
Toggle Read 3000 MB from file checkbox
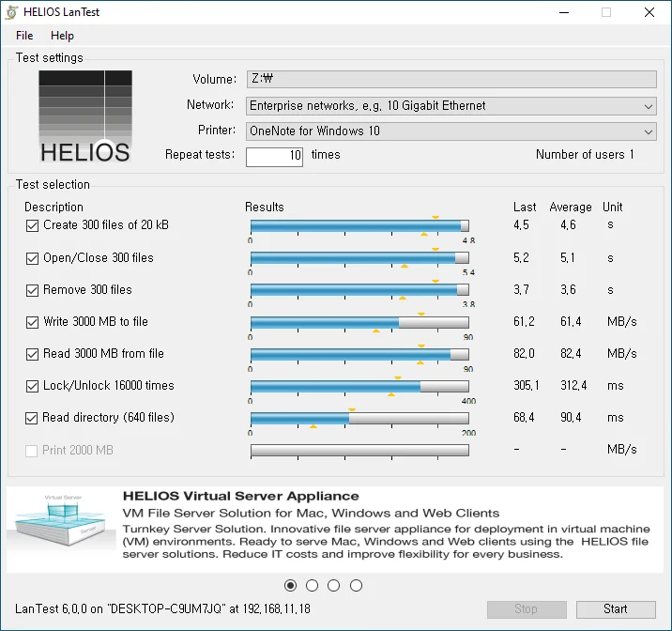point(32,354)
